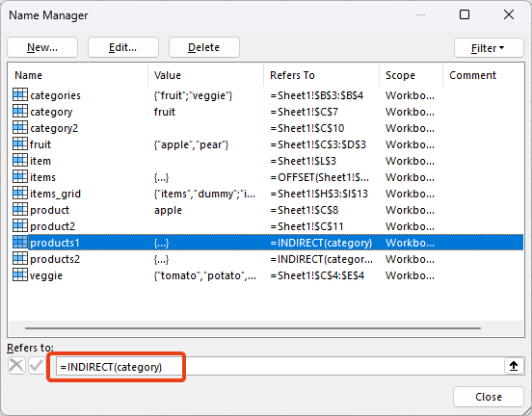Select the fruit row icon

20,143
